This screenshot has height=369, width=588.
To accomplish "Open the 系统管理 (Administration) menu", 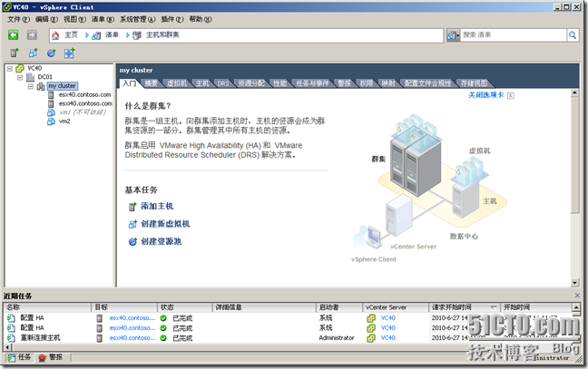I will 137,19.
